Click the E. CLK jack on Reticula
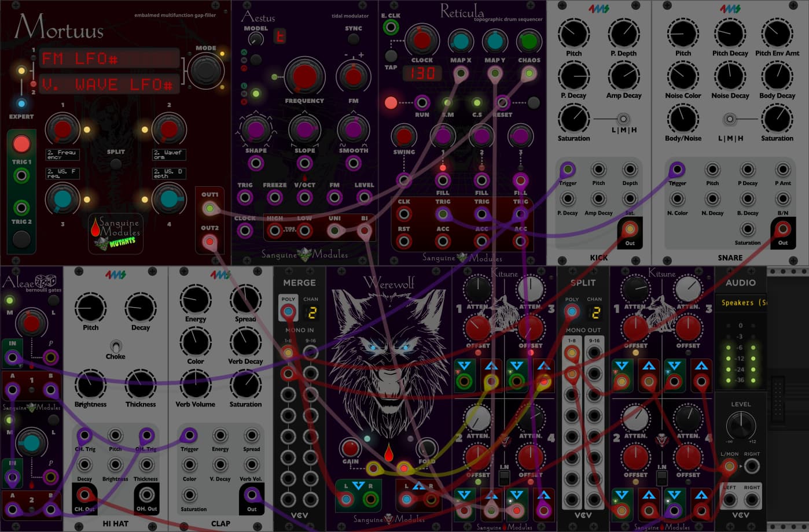Image resolution: width=809 pixels, height=532 pixels. (x=391, y=27)
